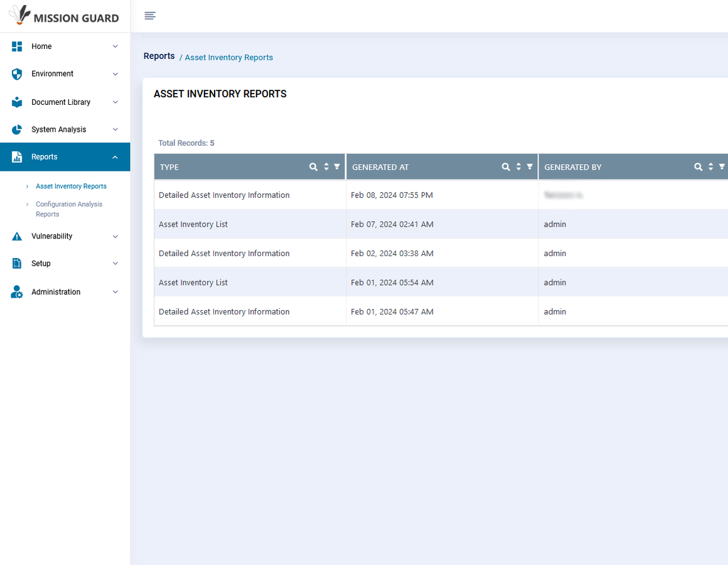Filter the Generated At column
This screenshot has height=565, width=728.
(529, 166)
